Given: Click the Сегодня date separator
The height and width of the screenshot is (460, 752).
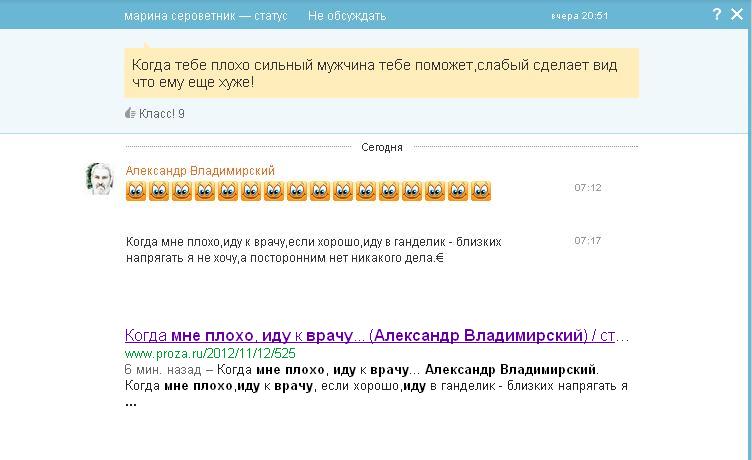Looking at the screenshot, I should click(x=381, y=147).
